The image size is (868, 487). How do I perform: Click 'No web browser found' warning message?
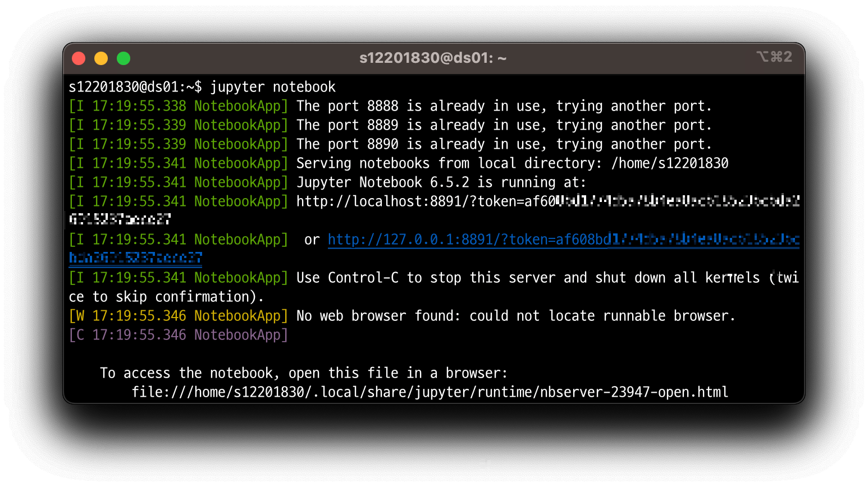516,316
